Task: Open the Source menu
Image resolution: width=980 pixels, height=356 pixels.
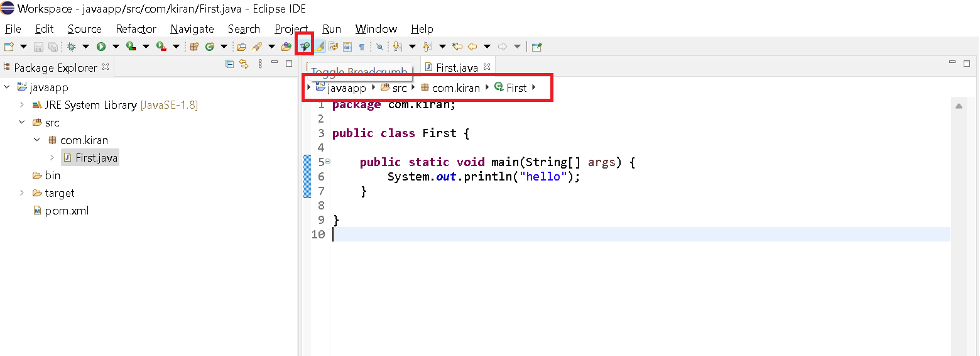Action: coord(84,29)
